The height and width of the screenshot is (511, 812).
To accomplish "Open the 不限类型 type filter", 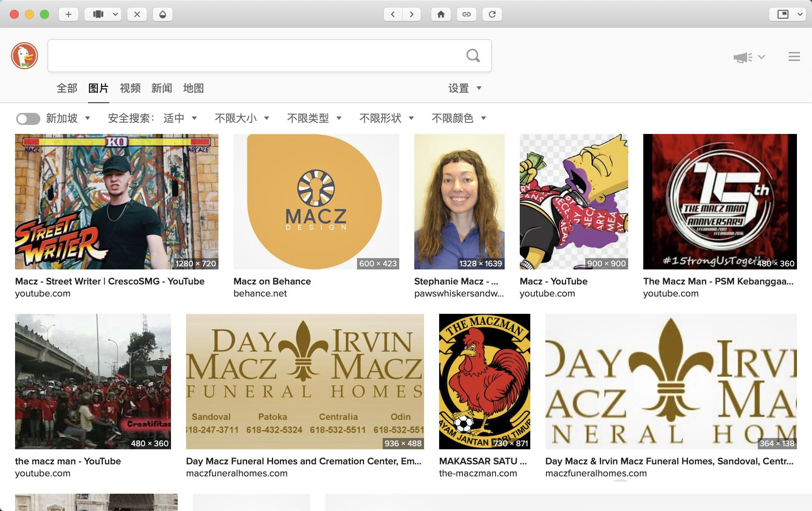I will click(x=314, y=119).
